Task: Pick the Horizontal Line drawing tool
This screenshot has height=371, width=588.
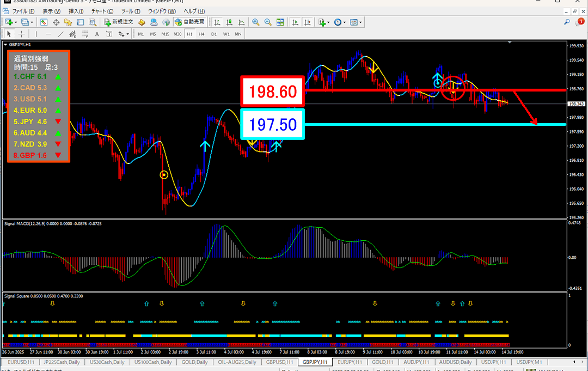Action: [x=48, y=34]
